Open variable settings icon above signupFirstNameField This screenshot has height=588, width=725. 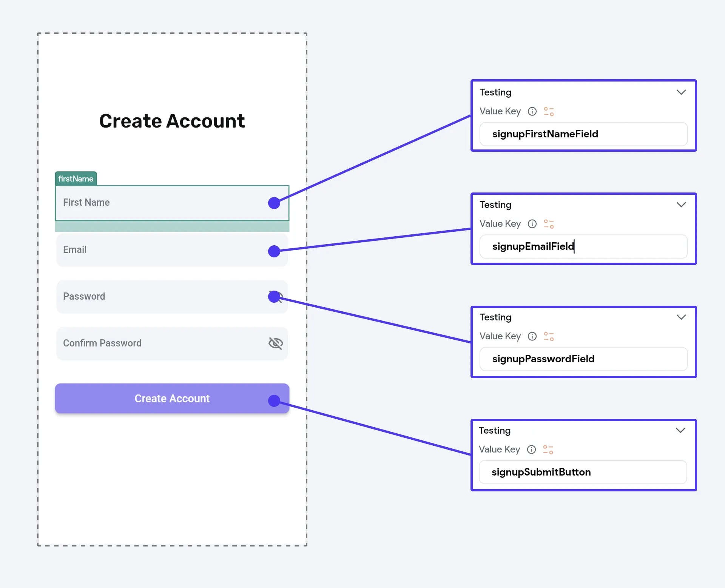549,111
